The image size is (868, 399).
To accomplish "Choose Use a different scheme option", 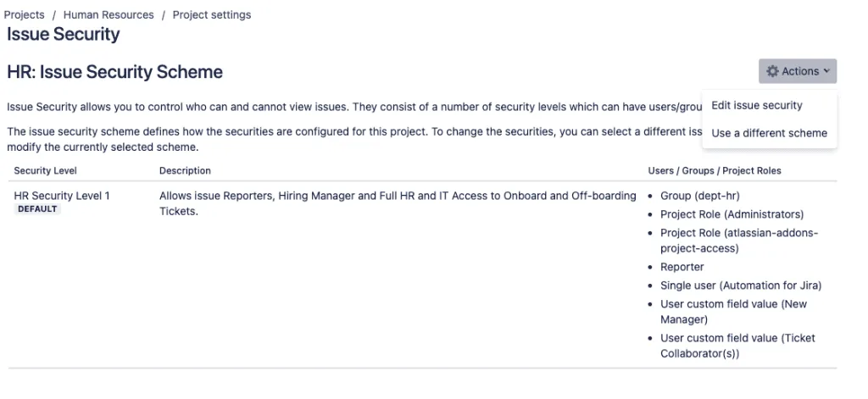I will point(770,133).
